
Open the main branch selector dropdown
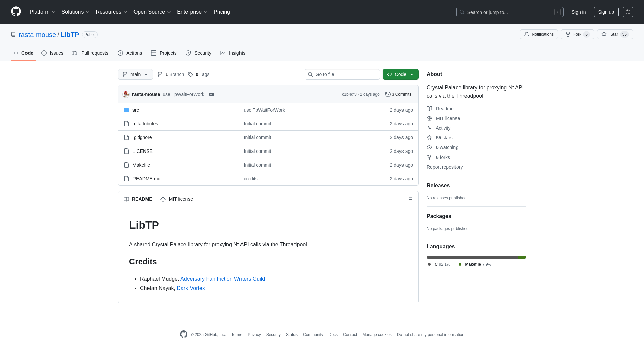135,74
